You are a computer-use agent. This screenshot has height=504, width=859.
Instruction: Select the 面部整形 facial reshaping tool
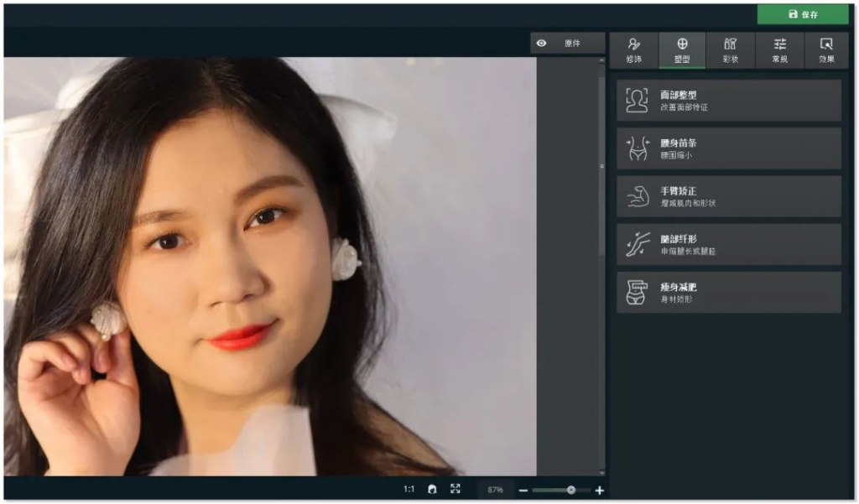click(x=727, y=101)
